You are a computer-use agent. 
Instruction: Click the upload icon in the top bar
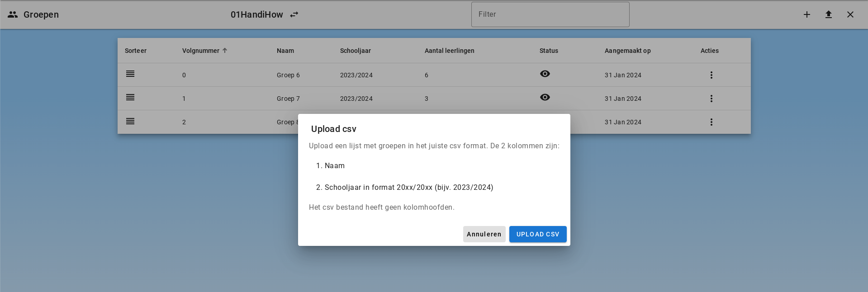click(828, 14)
